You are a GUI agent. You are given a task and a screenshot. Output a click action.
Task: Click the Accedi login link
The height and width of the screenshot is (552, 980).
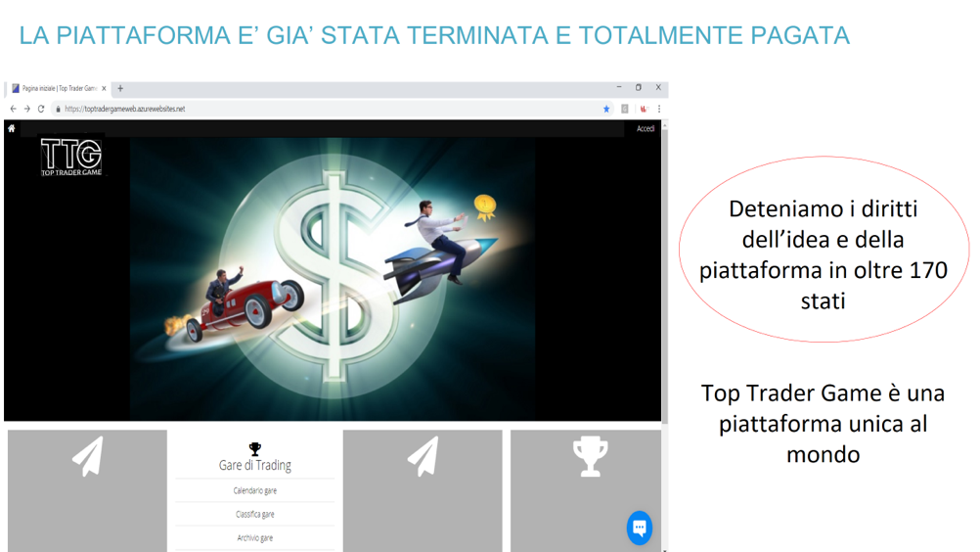click(x=645, y=129)
